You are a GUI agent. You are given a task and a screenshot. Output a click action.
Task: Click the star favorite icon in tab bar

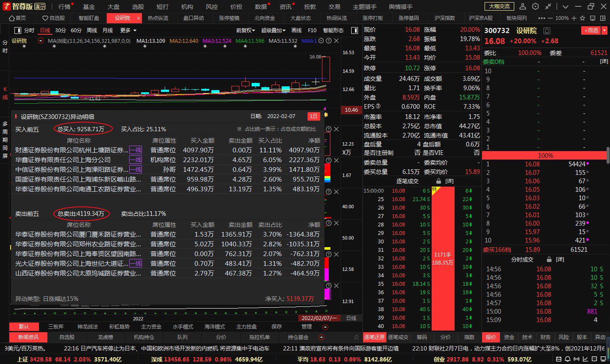click(x=582, y=18)
